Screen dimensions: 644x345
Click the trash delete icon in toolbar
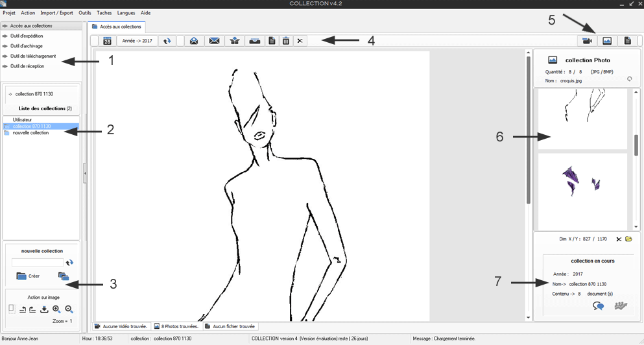pyautogui.click(x=285, y=41)
